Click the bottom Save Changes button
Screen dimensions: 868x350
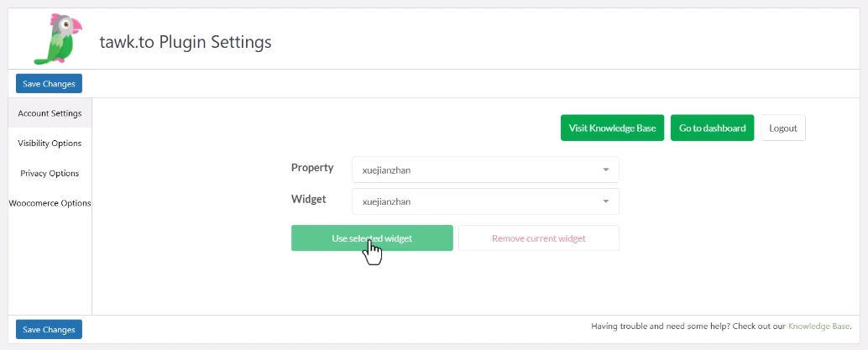50,329
